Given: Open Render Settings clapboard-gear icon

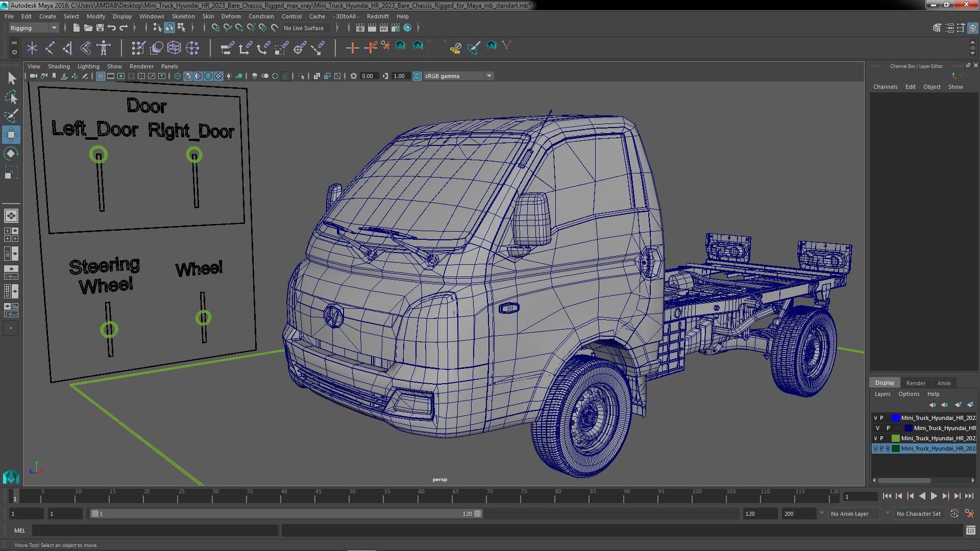Looking at the screenshot, I should pos(396,28).
